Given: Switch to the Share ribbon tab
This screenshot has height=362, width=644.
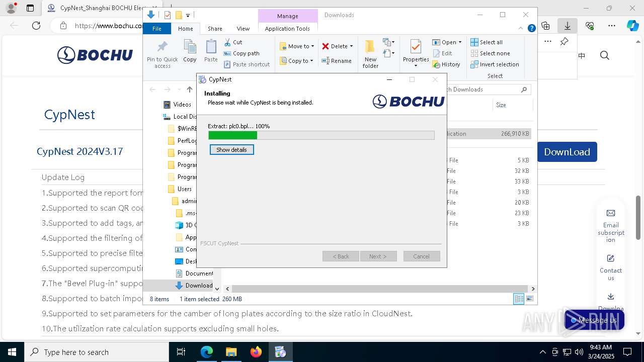Looking at the screenshot, I should [215, 29].
